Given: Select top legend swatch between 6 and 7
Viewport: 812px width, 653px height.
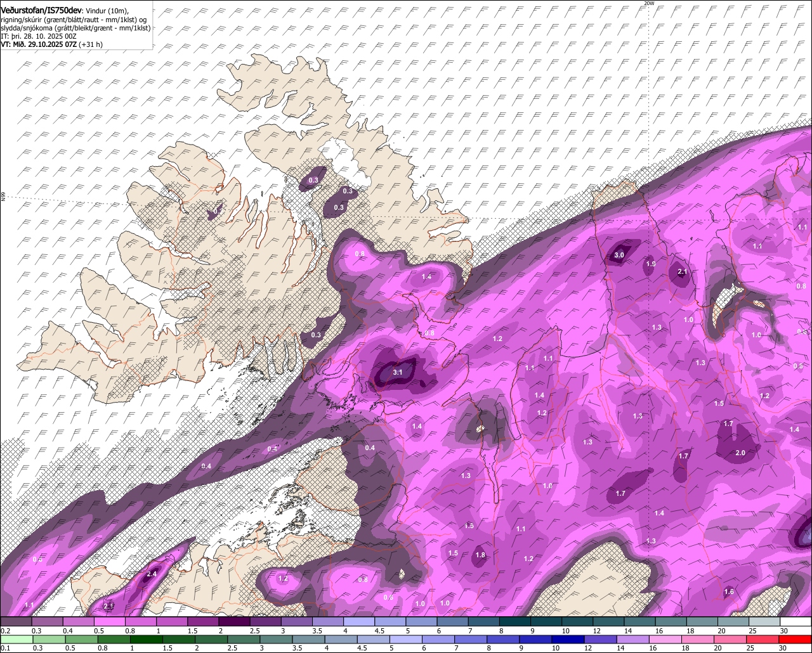Looking at the screenshot, I should 453,621.
